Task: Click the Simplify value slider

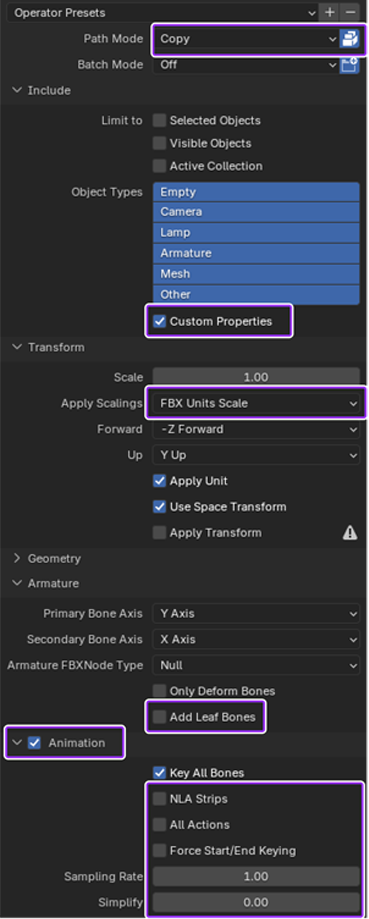Action: pyautogui.click(x=256, y=902)
